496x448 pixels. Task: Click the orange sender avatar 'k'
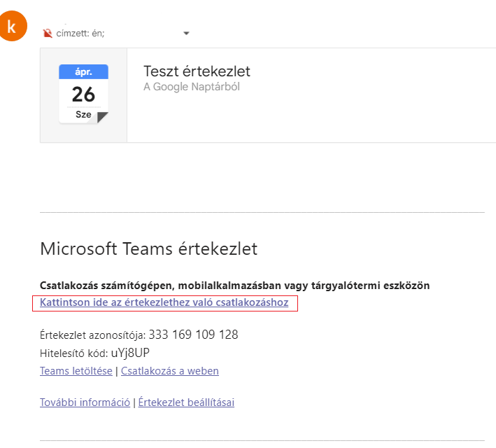click(13, 26)
